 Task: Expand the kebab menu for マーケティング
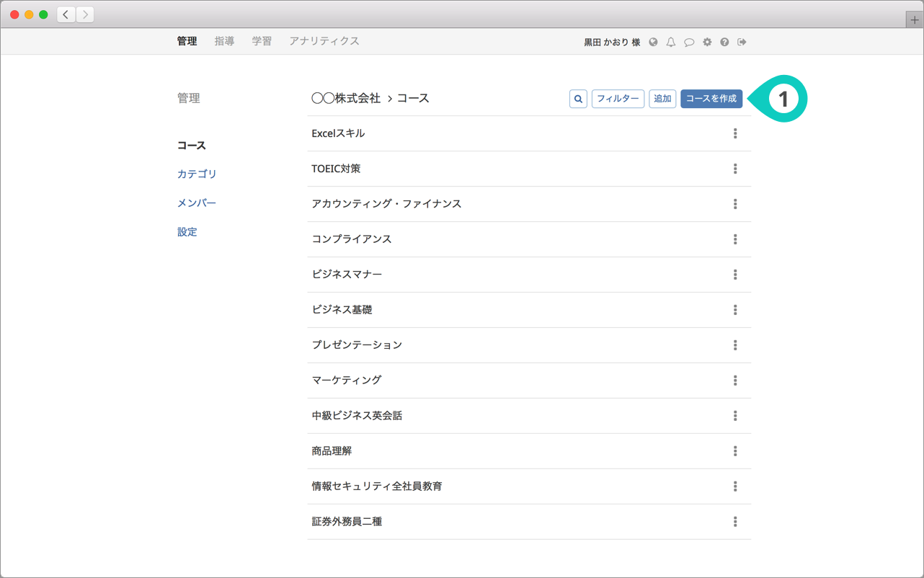735,381
